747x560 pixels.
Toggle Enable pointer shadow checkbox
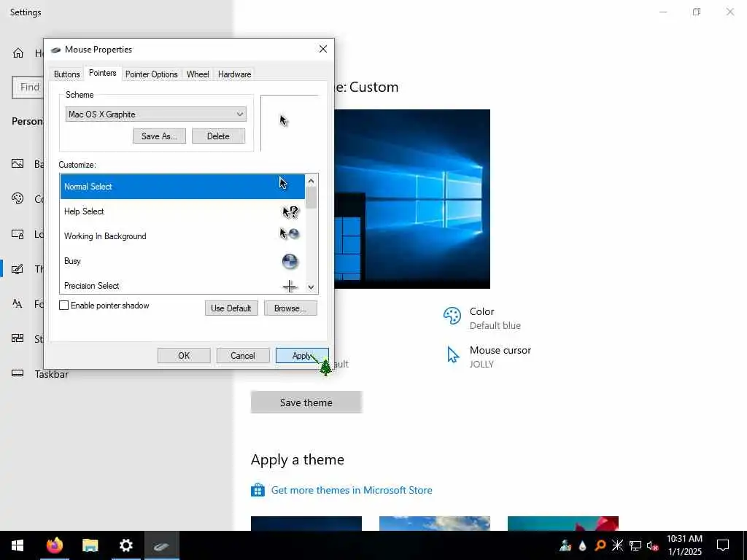pyautogui.click(x=64, y=306)
